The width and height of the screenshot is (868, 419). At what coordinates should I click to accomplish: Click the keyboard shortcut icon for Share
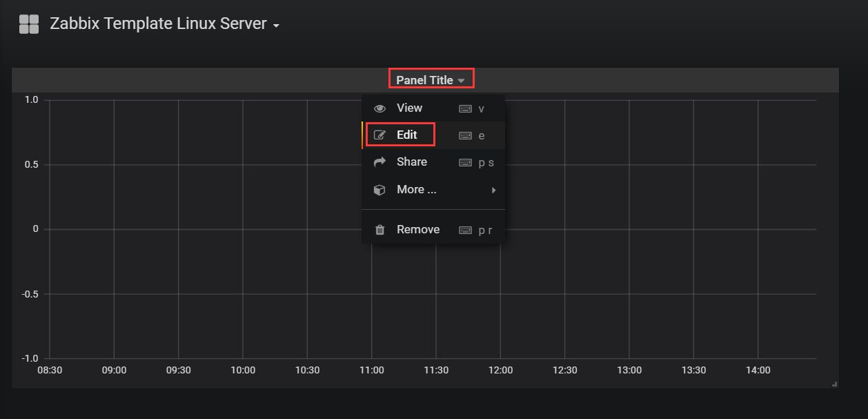[x=466, y=163]
